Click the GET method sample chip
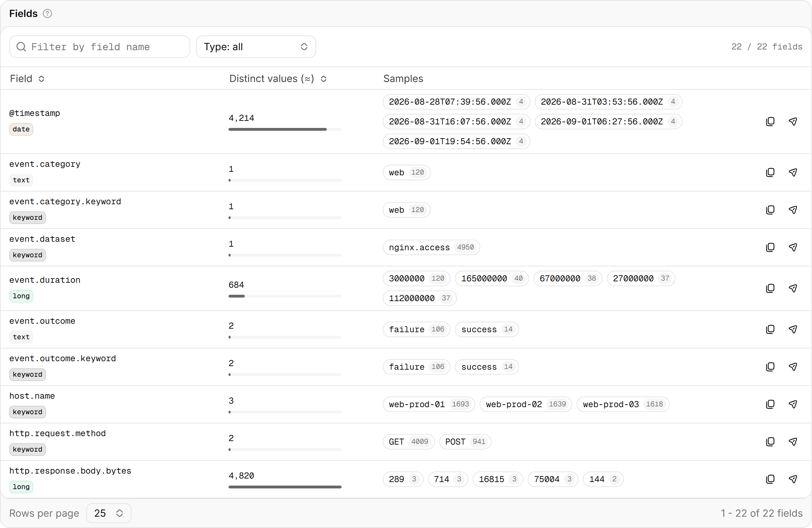This screenshot has height=528, width=812. pos(408,442)
